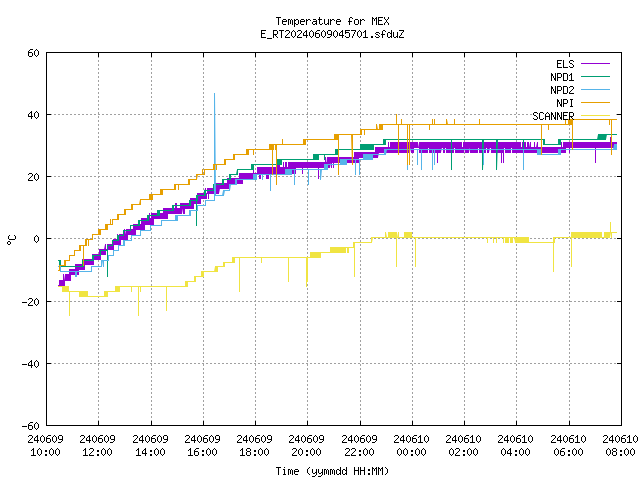Click the °C y-axis unit label
Image resolution: width=640 pixels, height=480 pixels.
pyautogui.click(x=11, y=240)
